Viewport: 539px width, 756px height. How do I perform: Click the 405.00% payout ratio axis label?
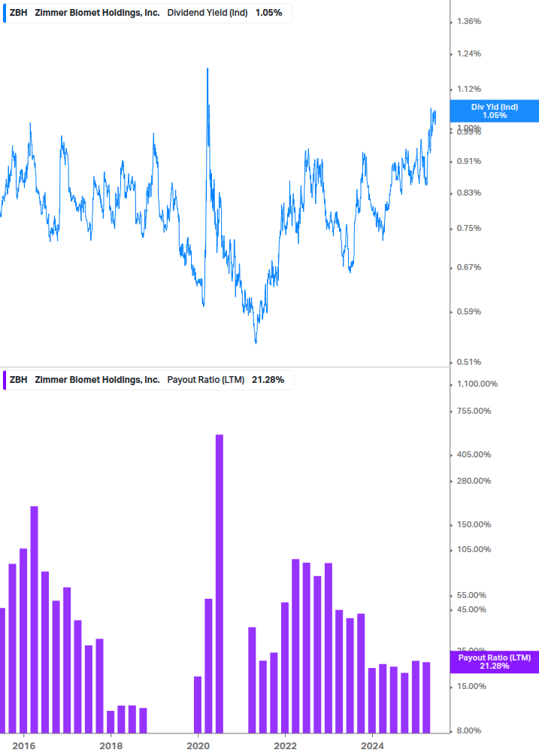pos(474,454)
